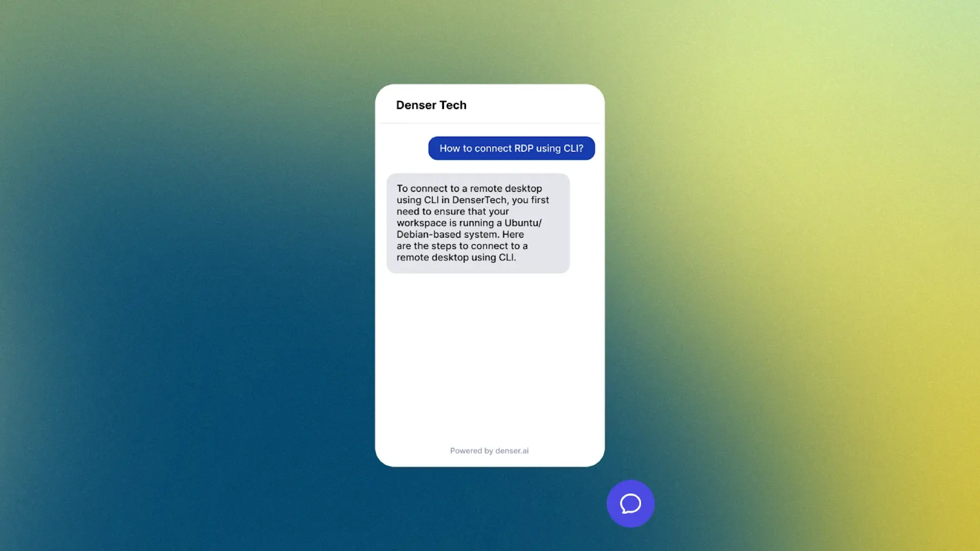
Task: Click the word 'How' in blue bubble
Action: (x=450, y=148)
